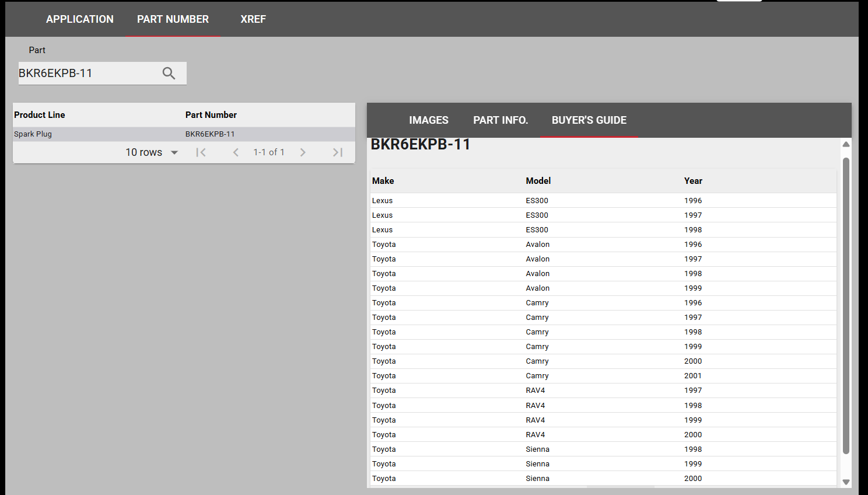Click year 1998 in the Lexus ES300 row
This screenshot has height=495, width=868.
coord(693,230)
